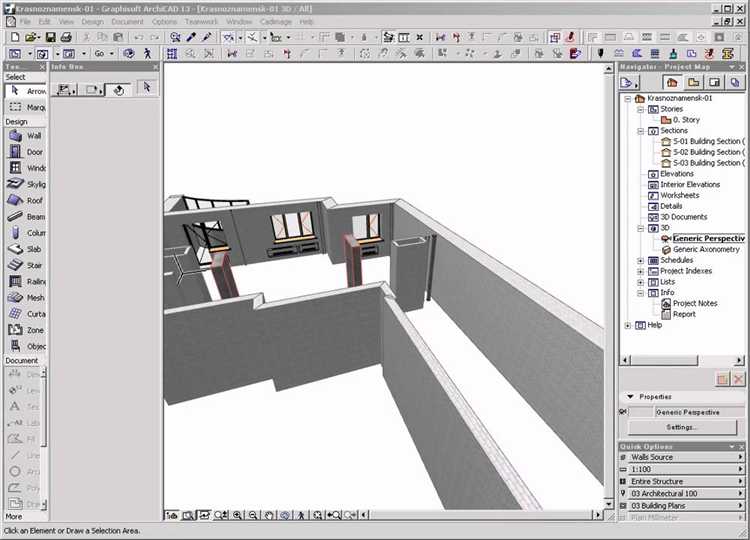Select the Text tool in Document group
The height and width of the screenshot is (540, 750).
pos(25,407)
